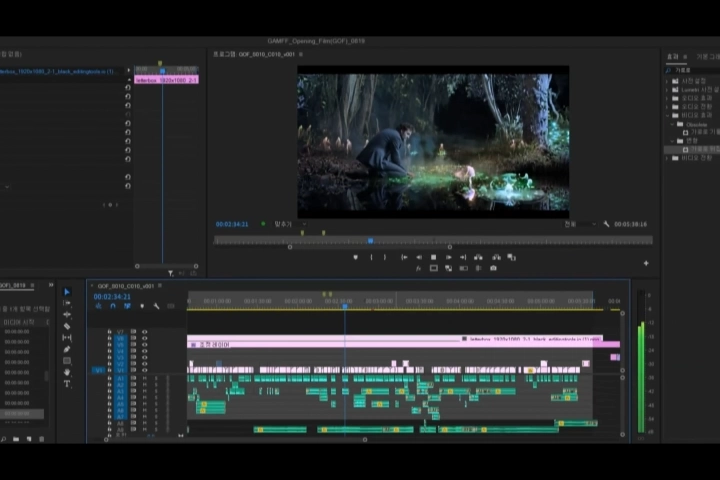Toggle timeline Snap magnet
This screenshot has width=720, height=480.
pos(113,306)
